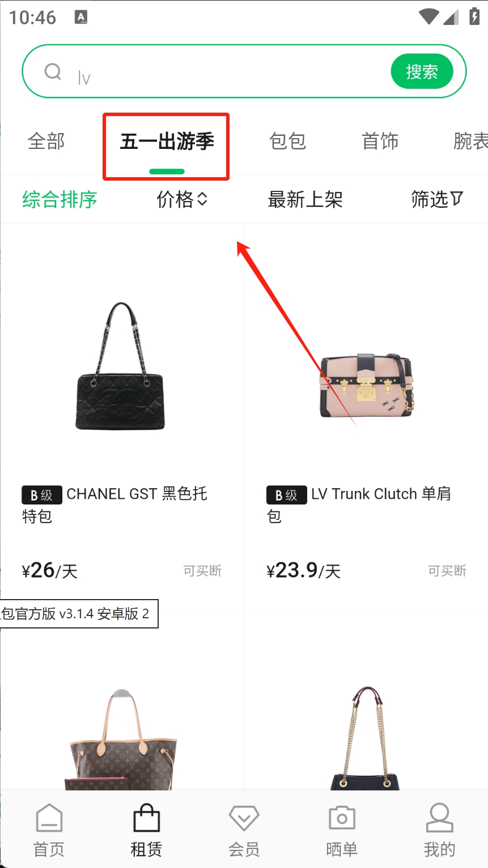488x868 pixels.
Task: Focus the search field containing lv
Action: 232,72
